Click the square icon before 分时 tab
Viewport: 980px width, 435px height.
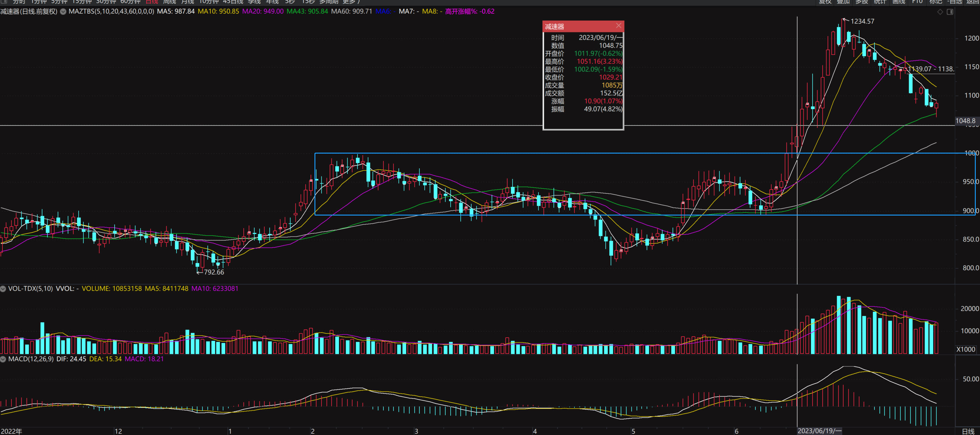pos(5,2)
